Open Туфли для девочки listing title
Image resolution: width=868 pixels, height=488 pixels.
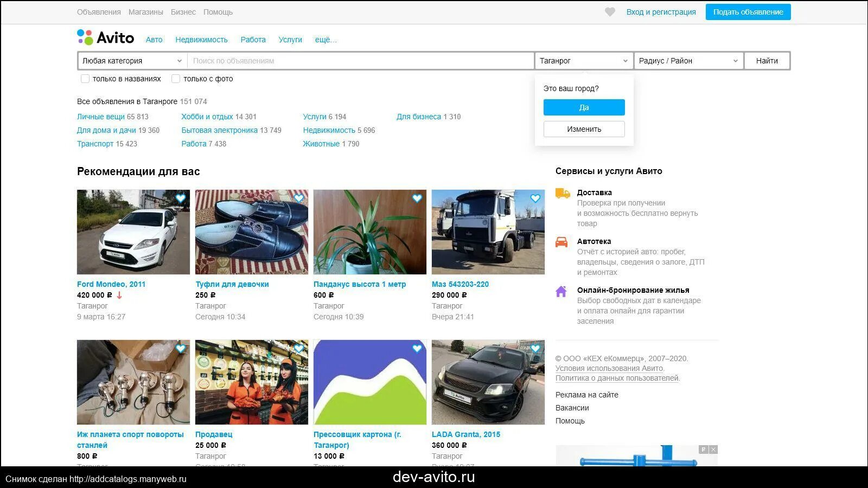[232, 284]
